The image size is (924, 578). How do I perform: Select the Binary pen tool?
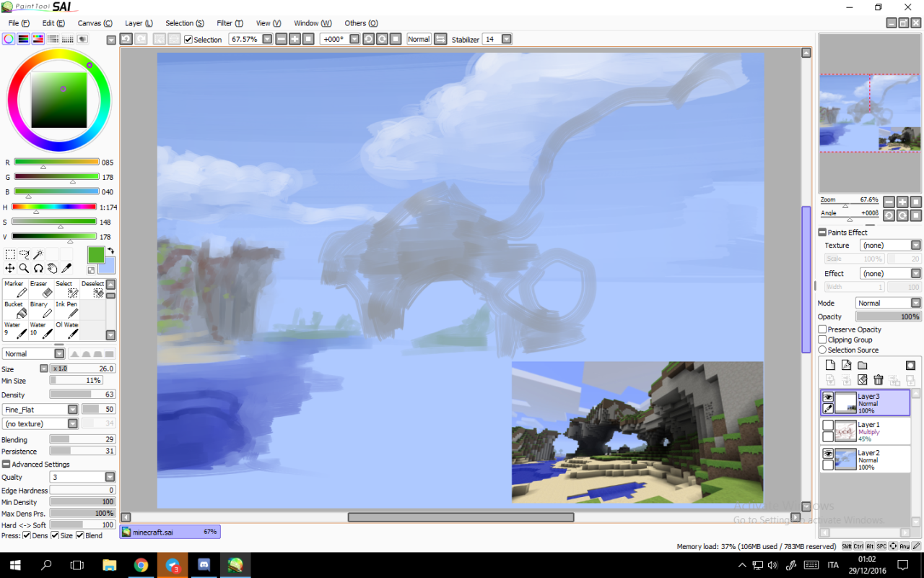[40, 310]
